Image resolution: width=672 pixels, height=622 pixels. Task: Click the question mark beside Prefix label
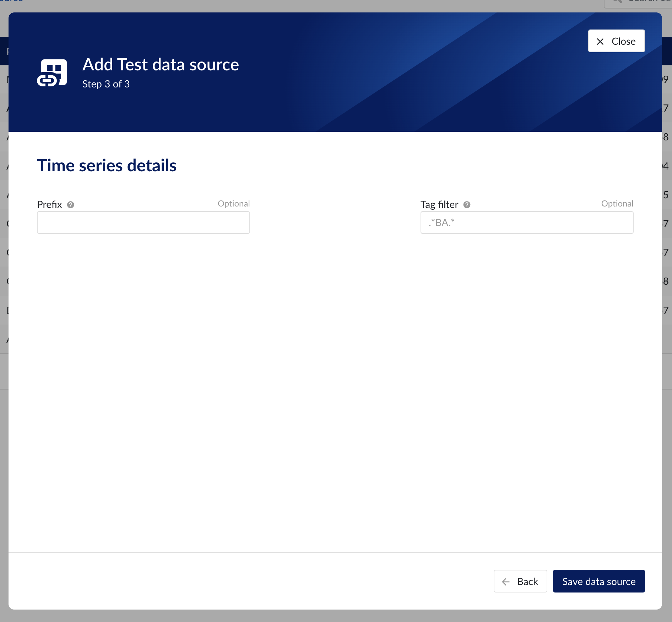[71, 205]
